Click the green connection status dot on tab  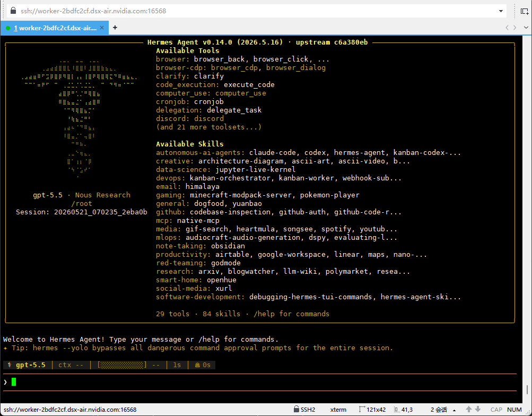coord(8,28)
